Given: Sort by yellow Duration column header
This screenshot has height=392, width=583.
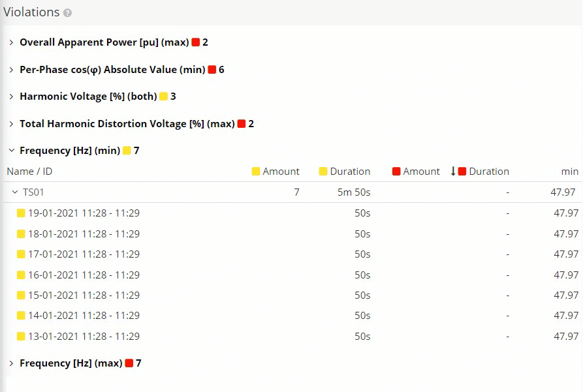Looking at the screenshot, I should coord(350,172).
